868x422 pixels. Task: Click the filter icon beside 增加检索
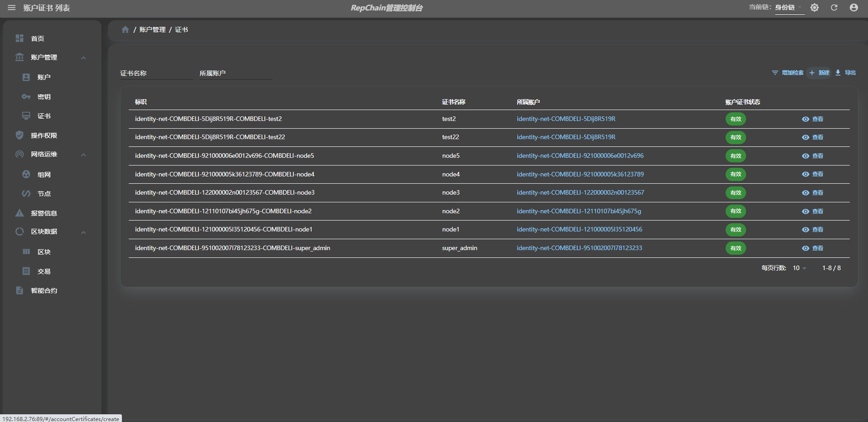775,73
